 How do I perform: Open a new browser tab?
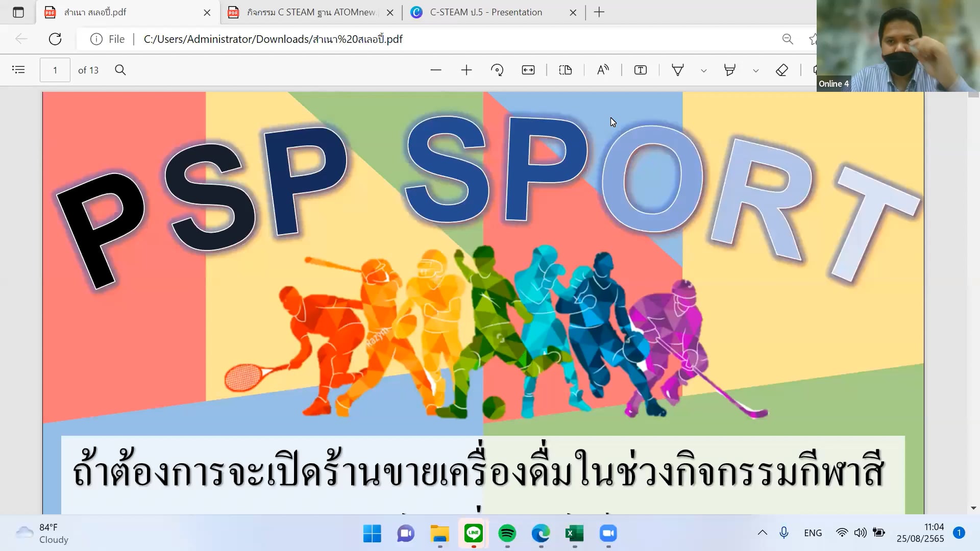point(599,12)
